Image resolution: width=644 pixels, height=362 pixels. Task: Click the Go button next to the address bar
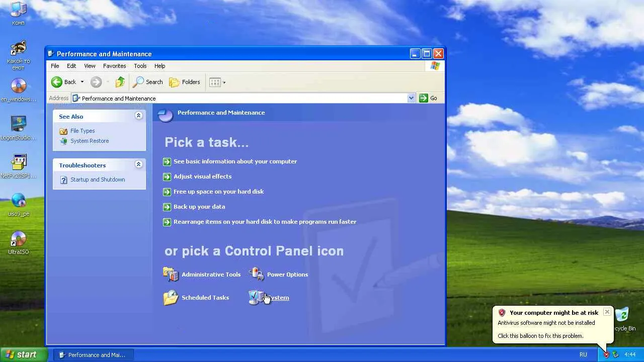(428, 98)
